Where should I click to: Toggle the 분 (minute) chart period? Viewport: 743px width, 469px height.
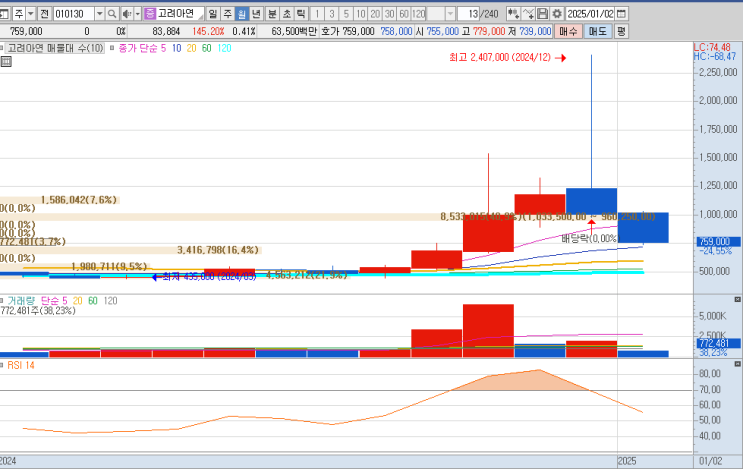click(273, 14)
